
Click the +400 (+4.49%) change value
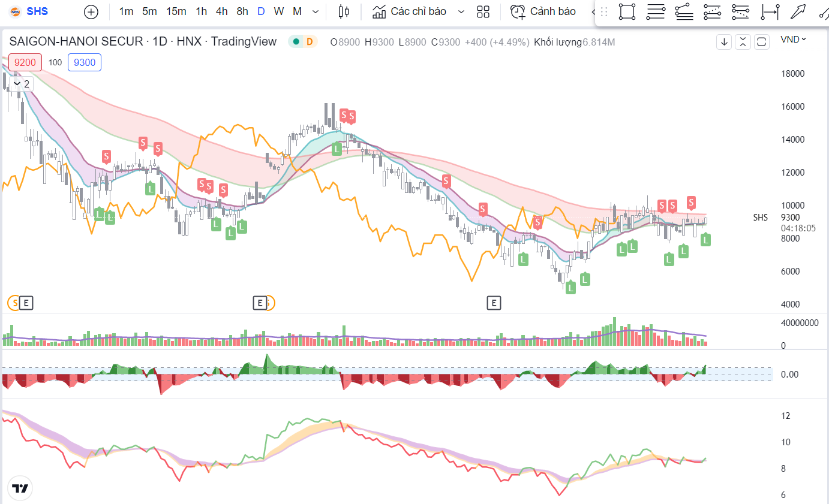[497, 42]
